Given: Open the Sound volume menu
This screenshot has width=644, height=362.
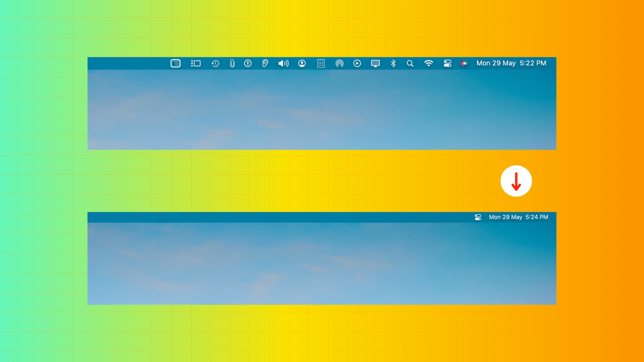Looking at the screenshot, I should [283, 63].
